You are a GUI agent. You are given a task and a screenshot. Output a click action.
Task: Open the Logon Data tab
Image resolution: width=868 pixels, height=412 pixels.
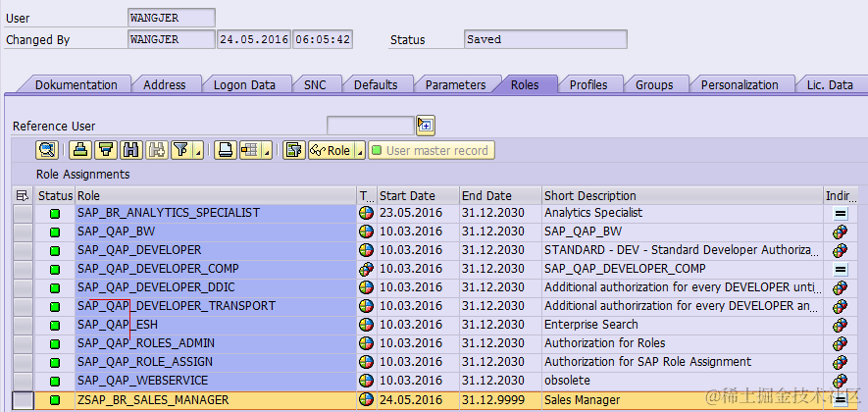[x=244, y=84]
